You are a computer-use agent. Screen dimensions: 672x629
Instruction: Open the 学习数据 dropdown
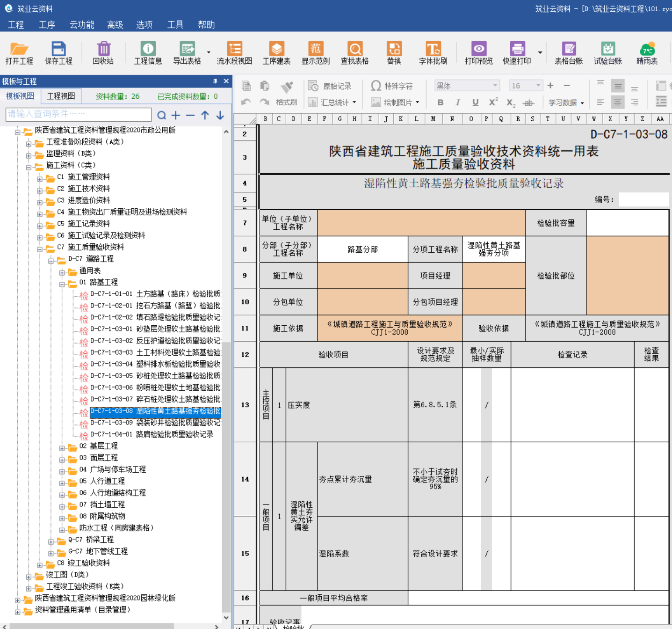pos(582,102)
